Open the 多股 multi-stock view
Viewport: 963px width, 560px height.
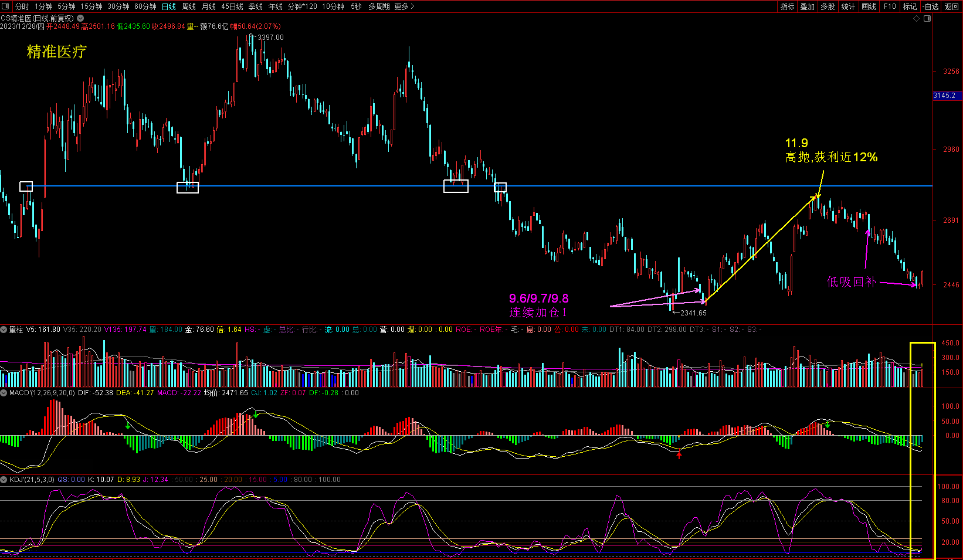[828, 6]
